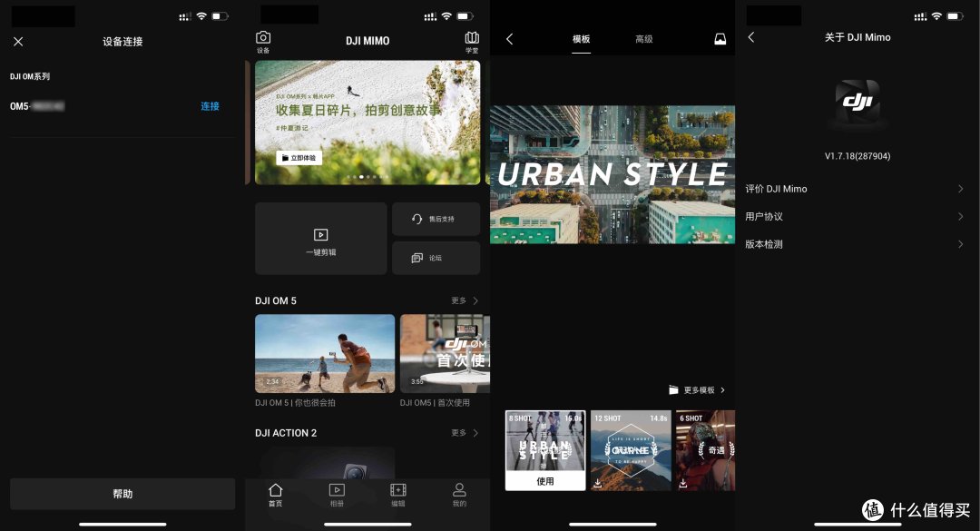Go back from the template screen
Screen dimensions: 980x531
click(509, 39)
